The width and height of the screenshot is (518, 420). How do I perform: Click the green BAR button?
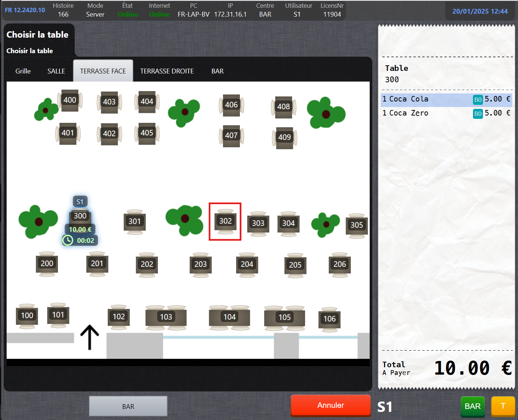pos(472,406)
